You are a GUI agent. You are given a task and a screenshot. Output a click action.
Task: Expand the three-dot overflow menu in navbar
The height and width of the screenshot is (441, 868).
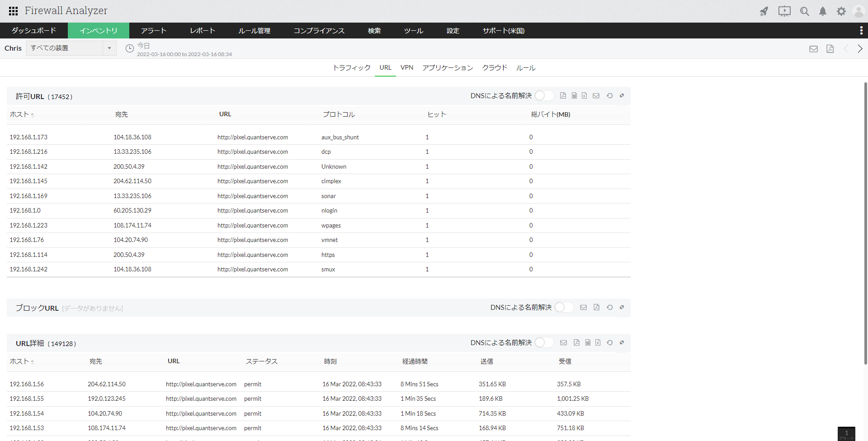[x=861, y=30]
